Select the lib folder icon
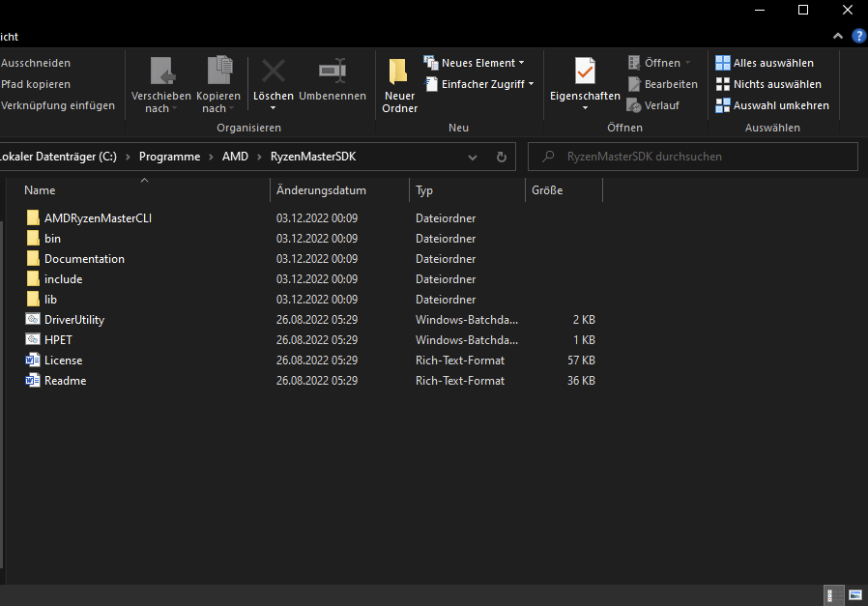The image size is (868, 606). click(x=33, y=300)
